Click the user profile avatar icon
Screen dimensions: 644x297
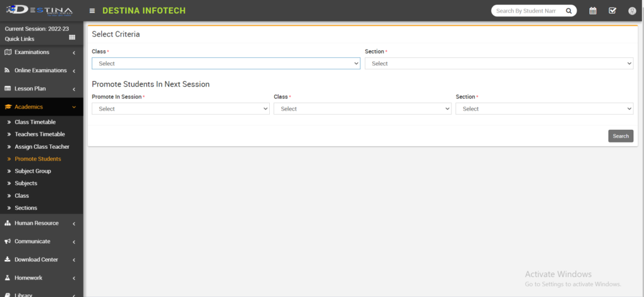[x=632, y=11]
